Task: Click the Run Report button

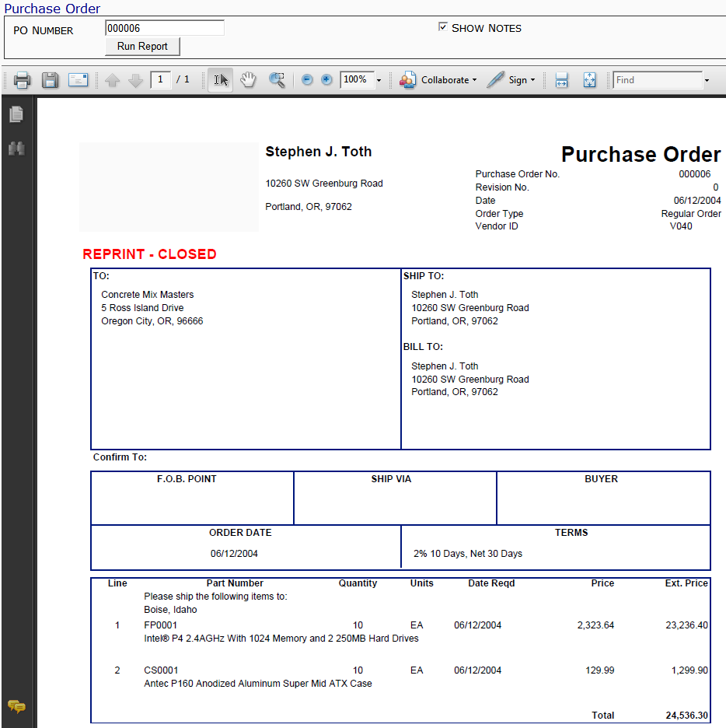Action: (142, 47)
